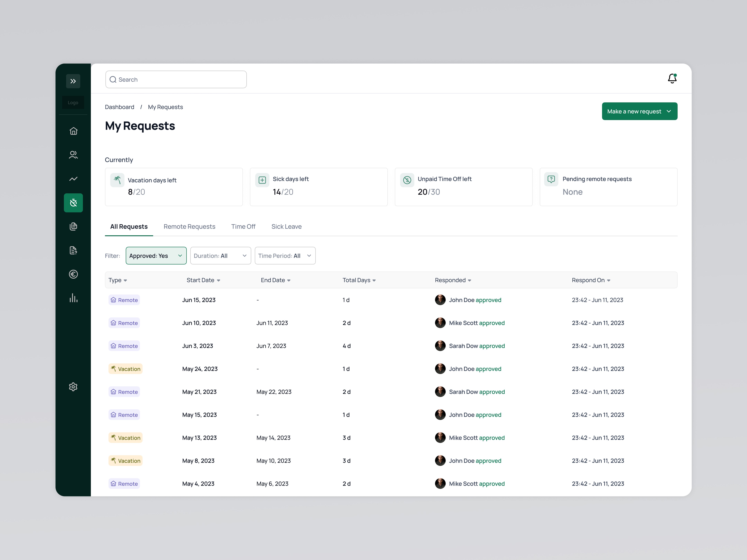This screenshot has height=560, width=747.
Task: Switch to the Remote Requests tab
Action: click(x=189, y=226)
